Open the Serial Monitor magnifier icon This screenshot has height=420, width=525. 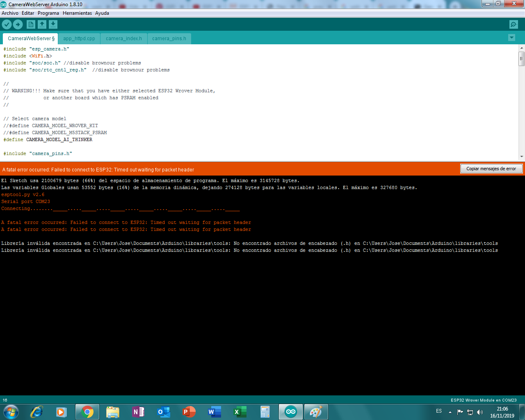click(514, 25)
